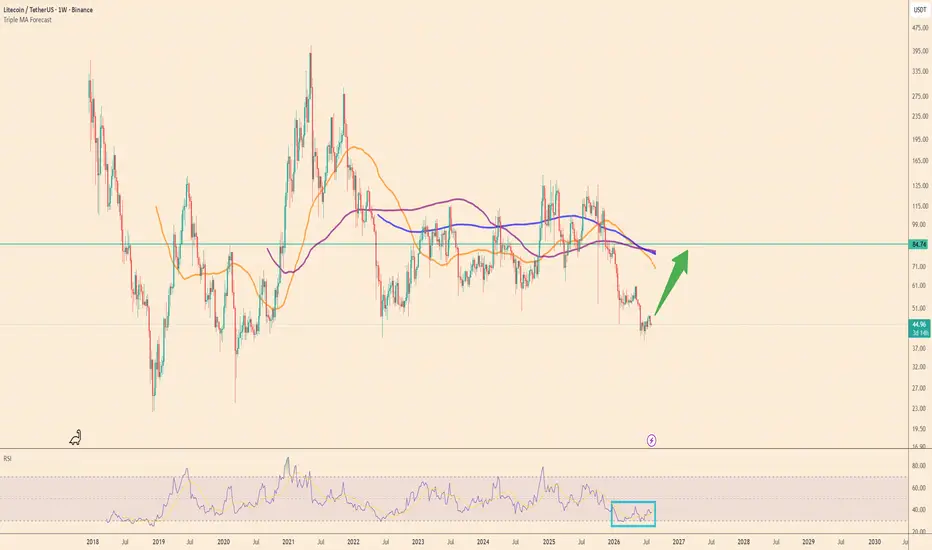Select the Triple MA Forecast indicator label
Image resolution: width=932 pixels, height=550 pixels.
(x=27, y=20)
